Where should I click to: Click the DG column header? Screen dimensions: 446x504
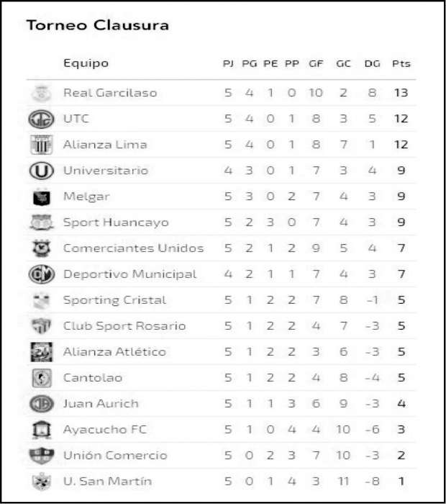pos(372,63)
